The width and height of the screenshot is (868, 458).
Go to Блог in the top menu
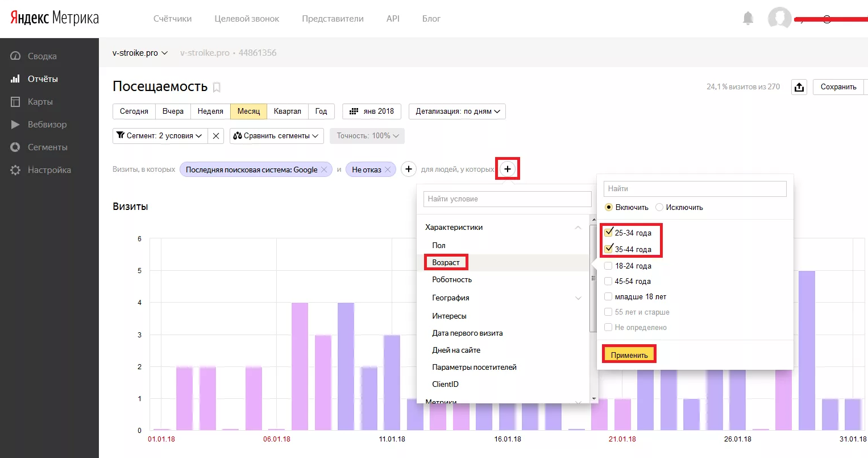431,19
